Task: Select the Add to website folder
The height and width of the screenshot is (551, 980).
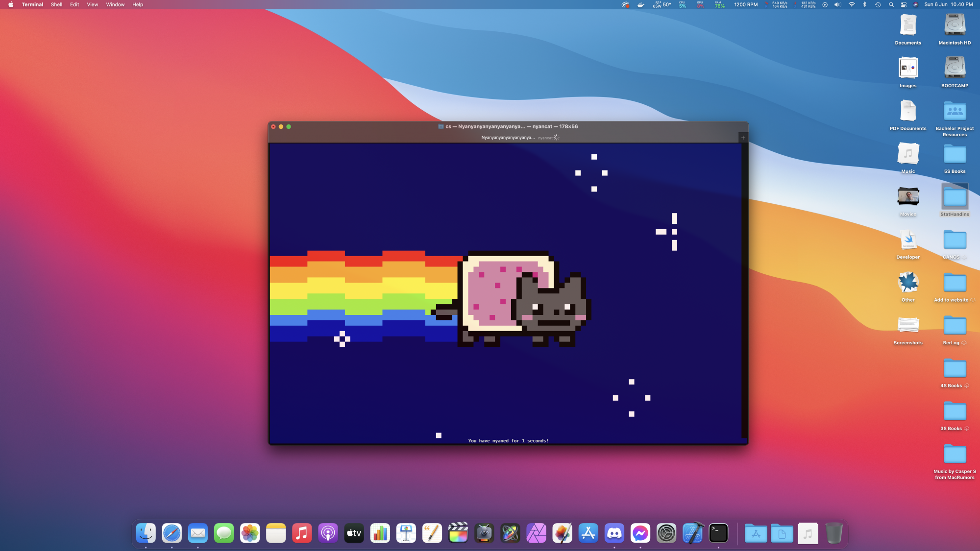Action: pyautogui.click(x=955, y=287)
